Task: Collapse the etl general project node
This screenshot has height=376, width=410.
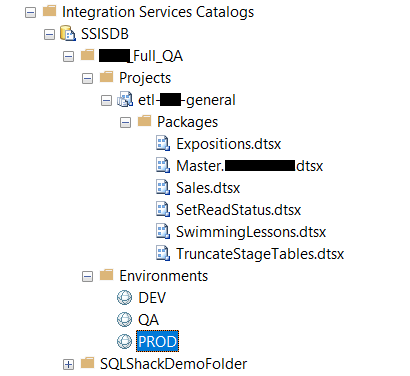Action: 106,101
